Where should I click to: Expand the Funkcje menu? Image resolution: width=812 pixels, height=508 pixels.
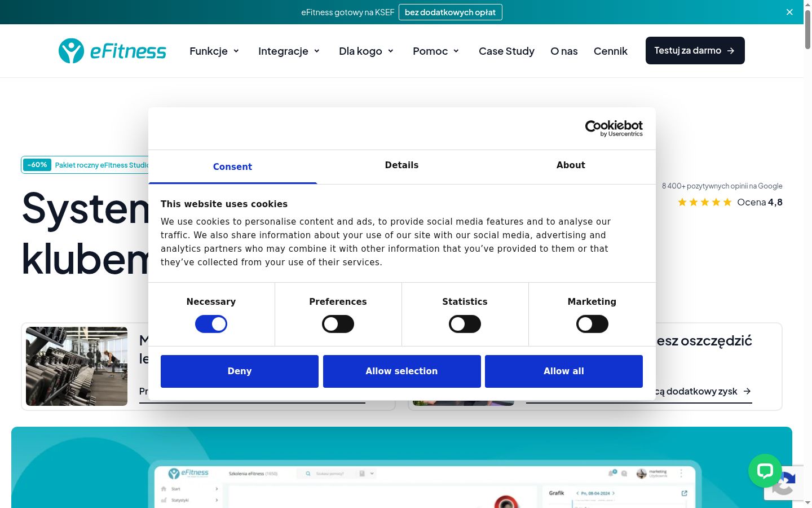pyautogui.click(x=214, y=51)
